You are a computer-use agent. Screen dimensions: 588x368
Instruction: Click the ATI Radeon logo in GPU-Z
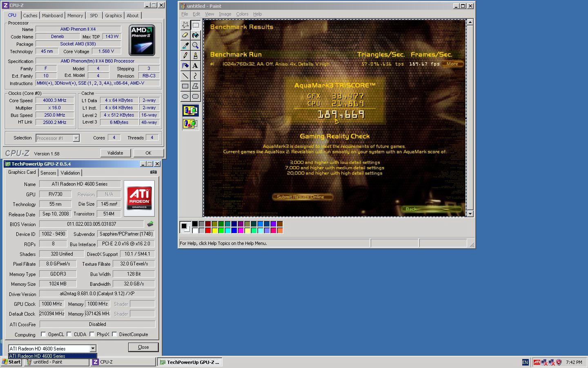[x=139, y=198]
